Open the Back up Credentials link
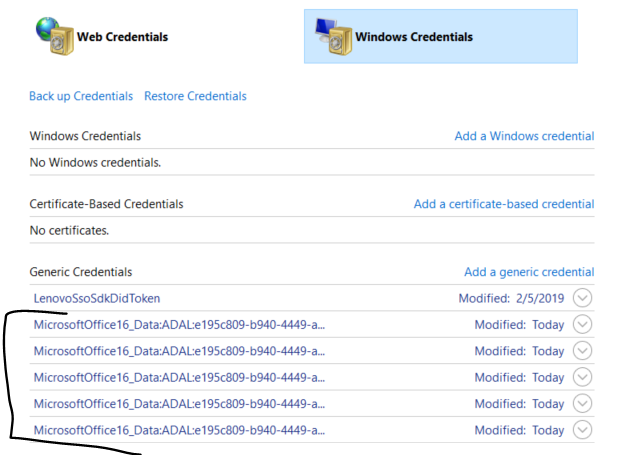Viewport: 618px width, 455px height. coord(81,96)
